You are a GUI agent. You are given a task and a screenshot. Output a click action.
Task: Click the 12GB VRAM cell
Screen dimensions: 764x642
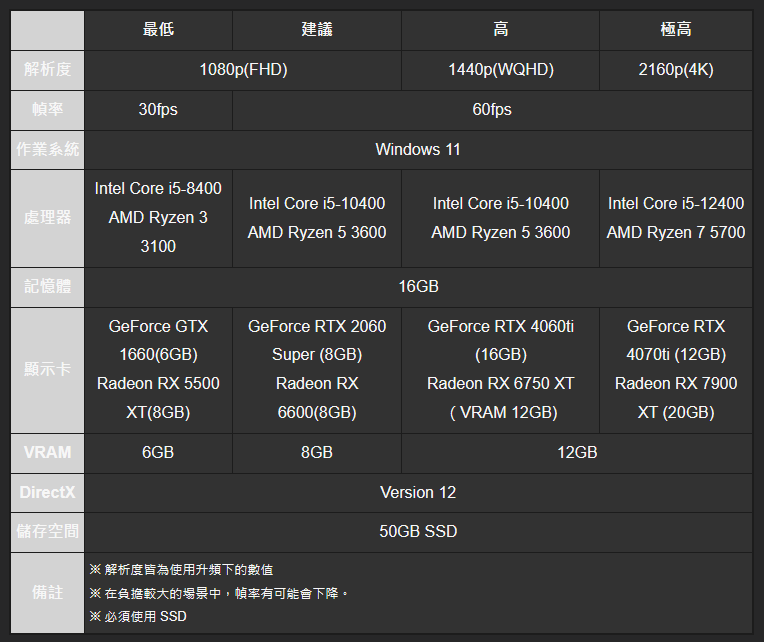pos(577,453)
